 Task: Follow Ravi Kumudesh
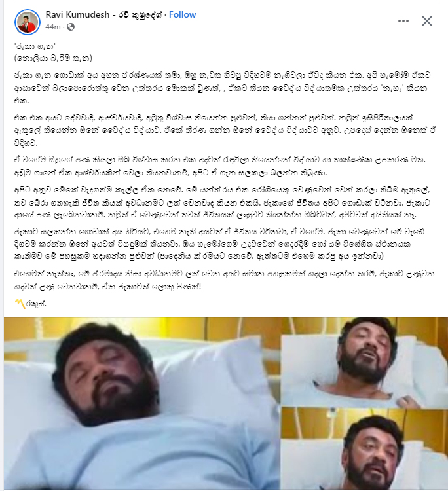[182, 14]
